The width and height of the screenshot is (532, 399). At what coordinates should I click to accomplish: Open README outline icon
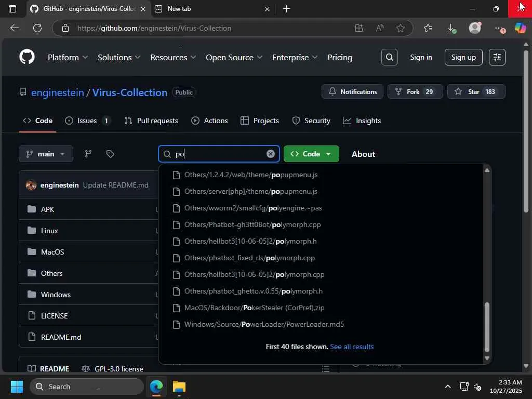[325, 368]
